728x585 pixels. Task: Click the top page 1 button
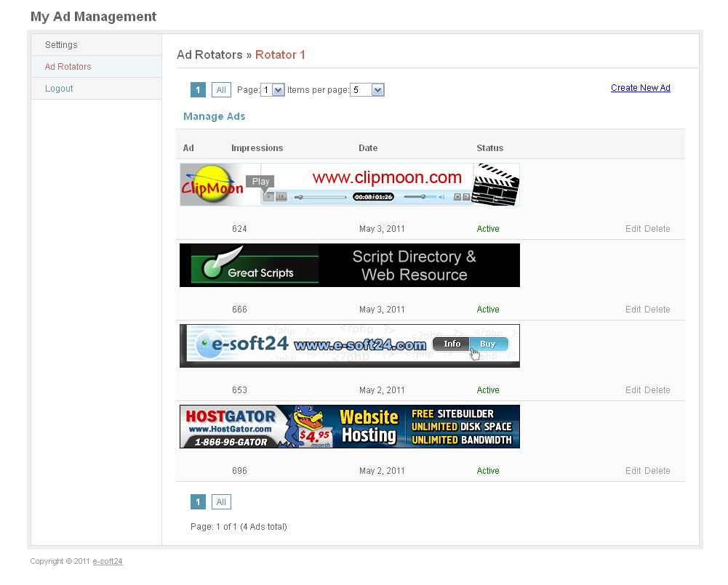pos(198,90)
